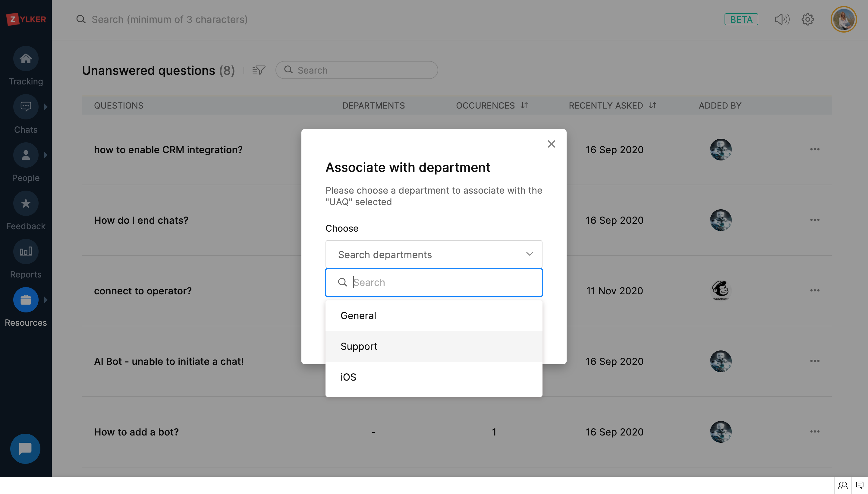Image resolution: width=868 pixels, height=494 pixels.
Task: Open the Tracking home icon
Action: pos(26,59)
